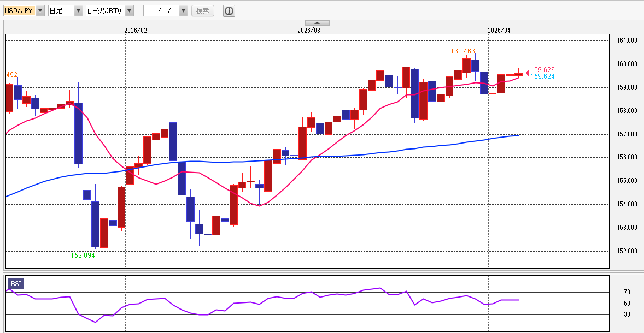Viewport: 644px width, 333px height.
Task: Click the 159.000 price axis label
Action: pyautogui.click(x=627, y=87)
